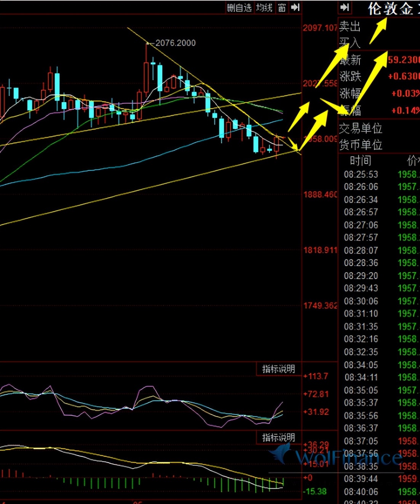The image size is (420, 504).
Task: Select the 伦敦金 instrument title
Action: tap(391, 9)
